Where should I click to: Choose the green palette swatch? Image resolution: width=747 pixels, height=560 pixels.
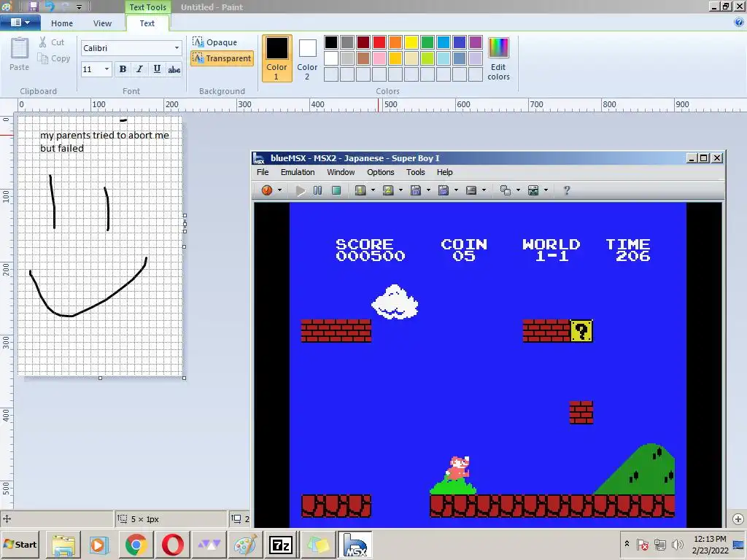[427, 42]
